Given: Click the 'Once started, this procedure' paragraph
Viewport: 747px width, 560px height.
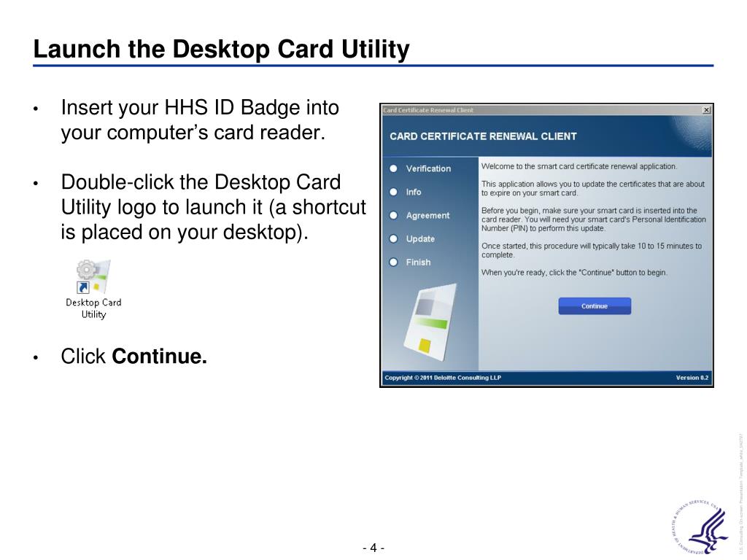Looking at the screenshot, I should point(591,251).
